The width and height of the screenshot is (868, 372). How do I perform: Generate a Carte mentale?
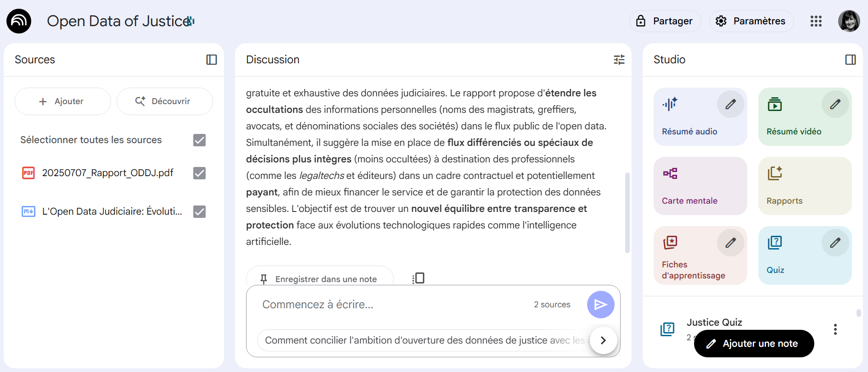coord(700,186)
